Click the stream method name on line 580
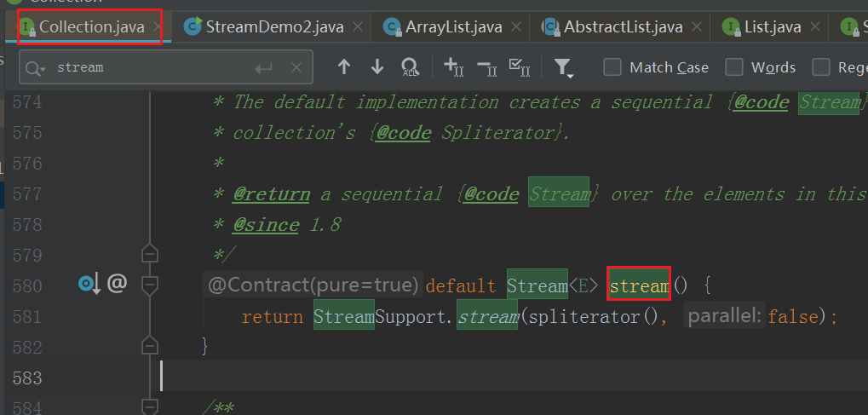This screenshot has width=868, height=415. tap(639, 286)
